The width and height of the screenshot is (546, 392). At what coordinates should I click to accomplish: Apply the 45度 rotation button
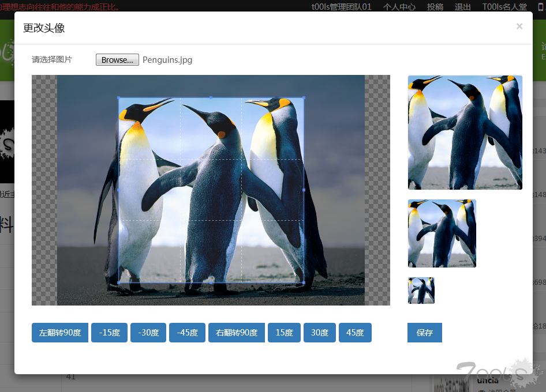click(x=355, y=333)
